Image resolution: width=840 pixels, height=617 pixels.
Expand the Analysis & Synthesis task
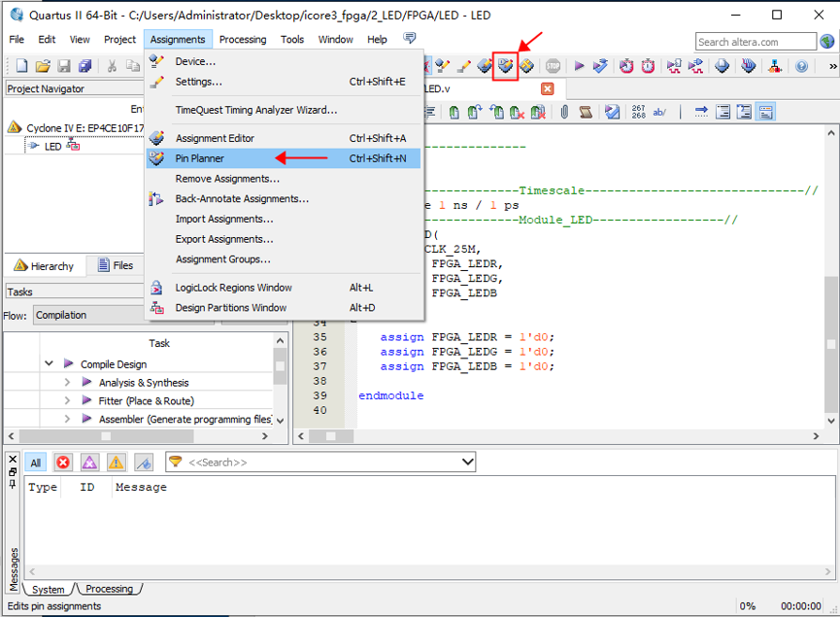[x=67, y=383]
